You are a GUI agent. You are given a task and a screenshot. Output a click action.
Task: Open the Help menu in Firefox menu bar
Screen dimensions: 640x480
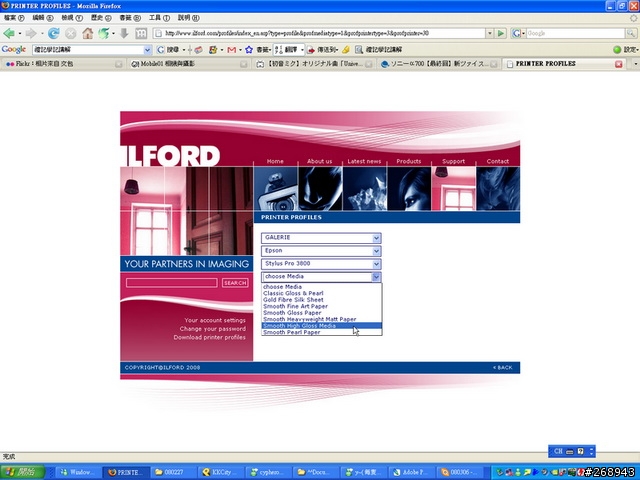tap(189, 18)
